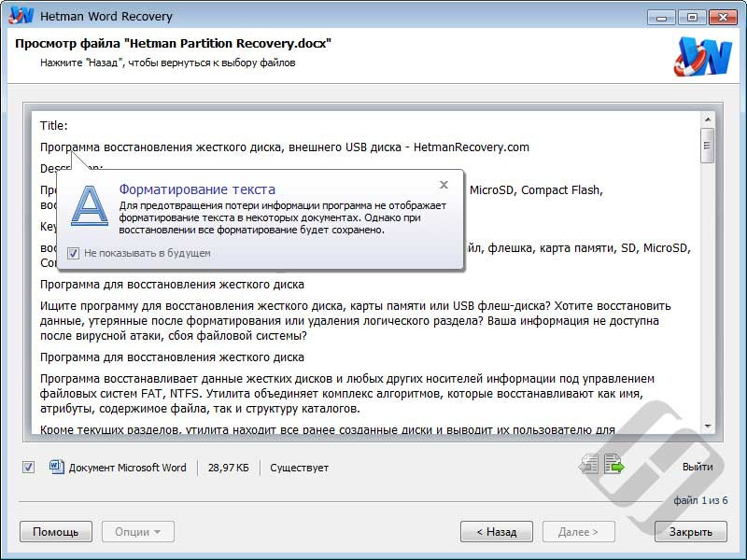Click the first 'Программа для восстановления жесткого диска' heading
747x560 pixels.
pos(172,285)
